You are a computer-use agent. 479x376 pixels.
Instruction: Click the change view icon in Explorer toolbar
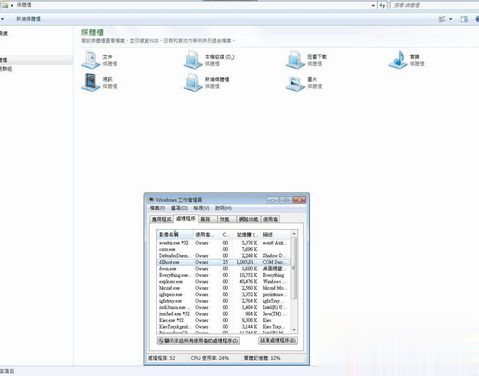click(442, 19)
